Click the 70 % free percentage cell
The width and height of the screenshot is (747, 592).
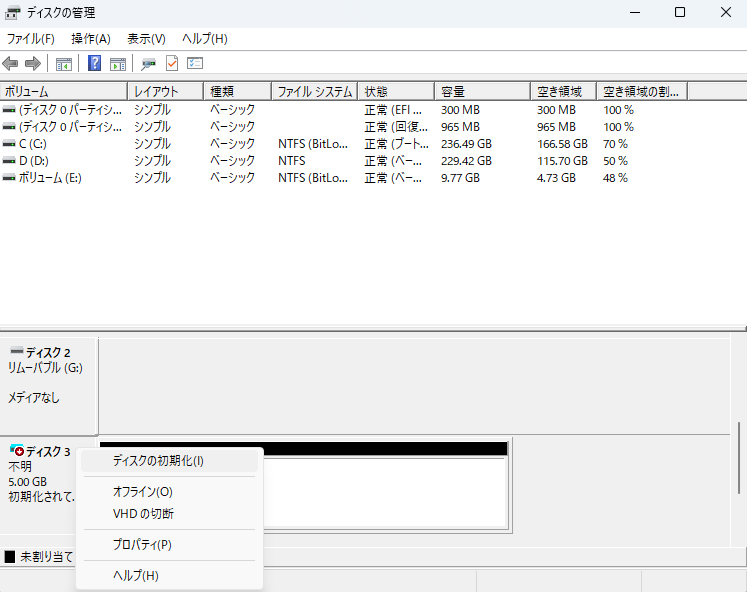coord(616,144)
